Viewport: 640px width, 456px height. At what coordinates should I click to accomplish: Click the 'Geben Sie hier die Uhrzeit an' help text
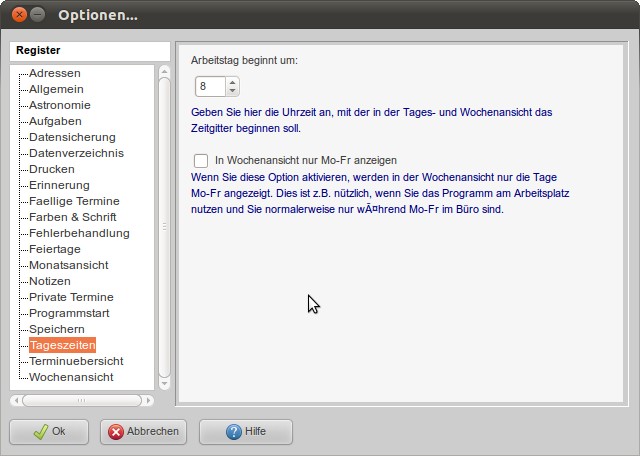[x=371, y=120]
